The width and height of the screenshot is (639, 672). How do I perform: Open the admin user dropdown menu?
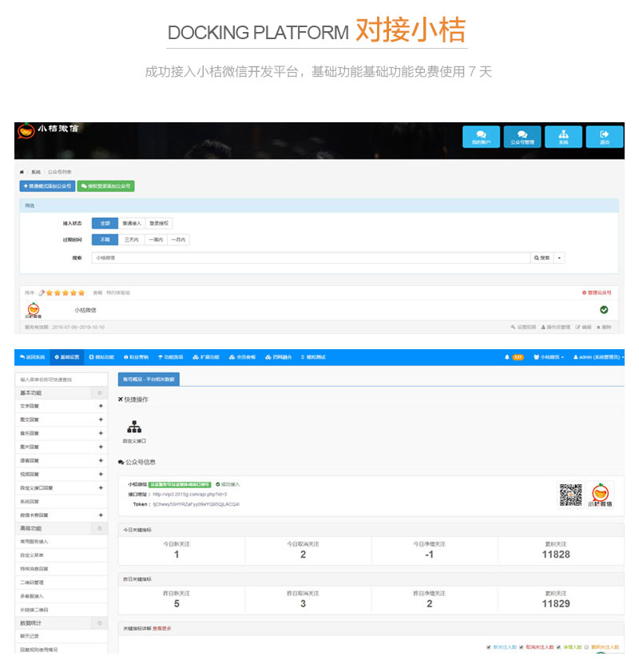click(598, 356)
